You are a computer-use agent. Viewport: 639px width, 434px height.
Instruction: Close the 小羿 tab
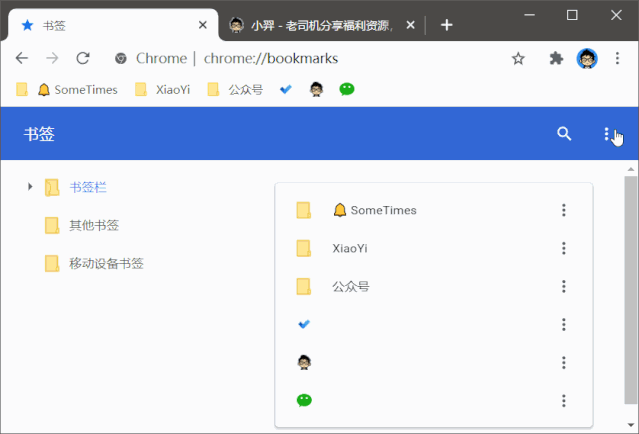pyautogui.click(x=410, y=25)
